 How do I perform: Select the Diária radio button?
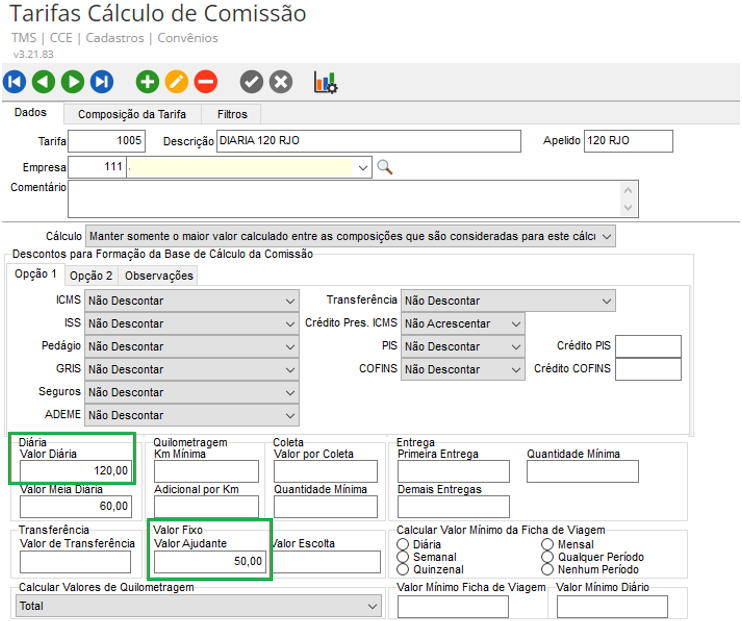tap(404, 545)
